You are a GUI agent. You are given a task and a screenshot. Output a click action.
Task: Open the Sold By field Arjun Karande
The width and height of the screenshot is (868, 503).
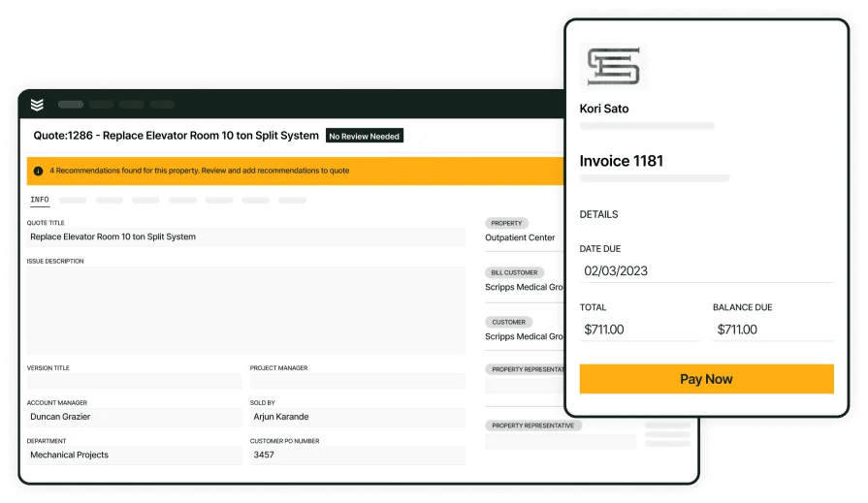click(x=357, y=418)
